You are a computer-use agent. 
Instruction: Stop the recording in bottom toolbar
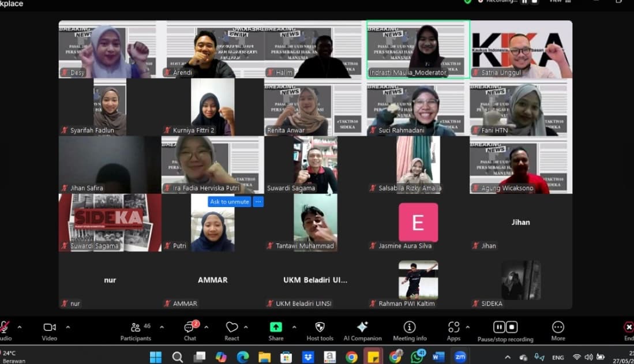click(x=512, y=327)
